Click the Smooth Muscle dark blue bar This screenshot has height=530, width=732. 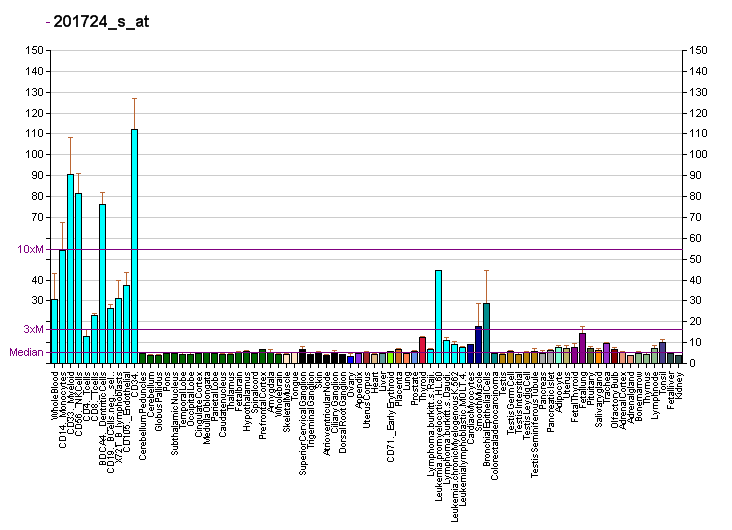[x=478, y=345]
